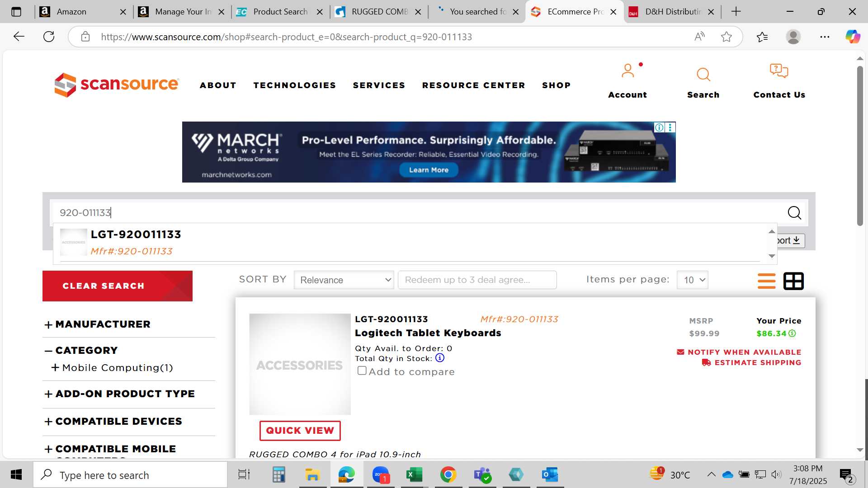Click Redeem deal agreement input field

(x=477, y=280)
